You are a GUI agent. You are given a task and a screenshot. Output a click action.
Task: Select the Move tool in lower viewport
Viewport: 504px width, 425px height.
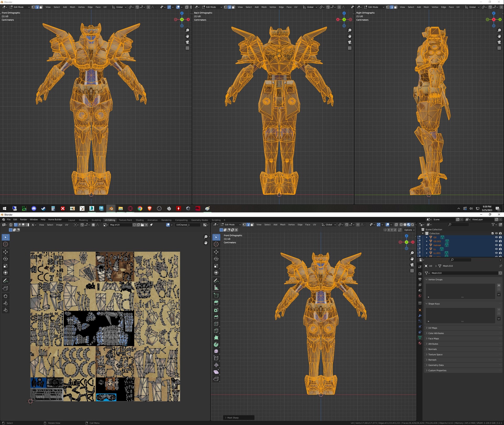pyautogui.click(x=216, y=252)
